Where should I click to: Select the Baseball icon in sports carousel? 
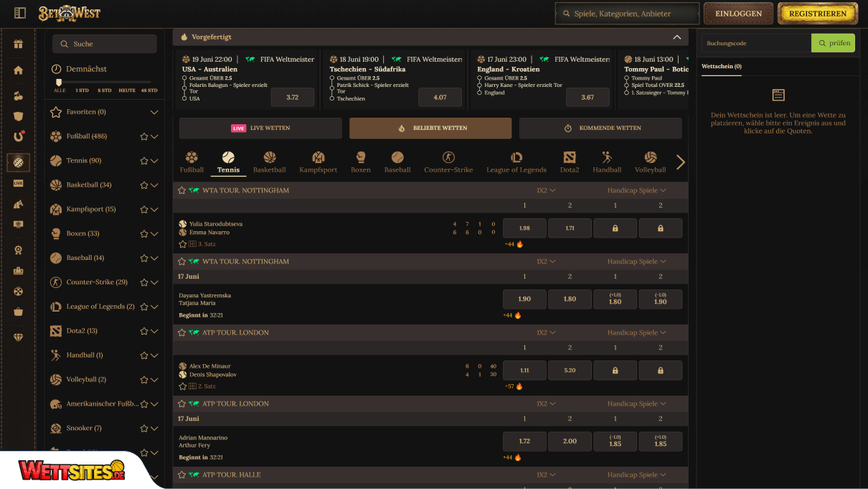click(x=397, y=157)
